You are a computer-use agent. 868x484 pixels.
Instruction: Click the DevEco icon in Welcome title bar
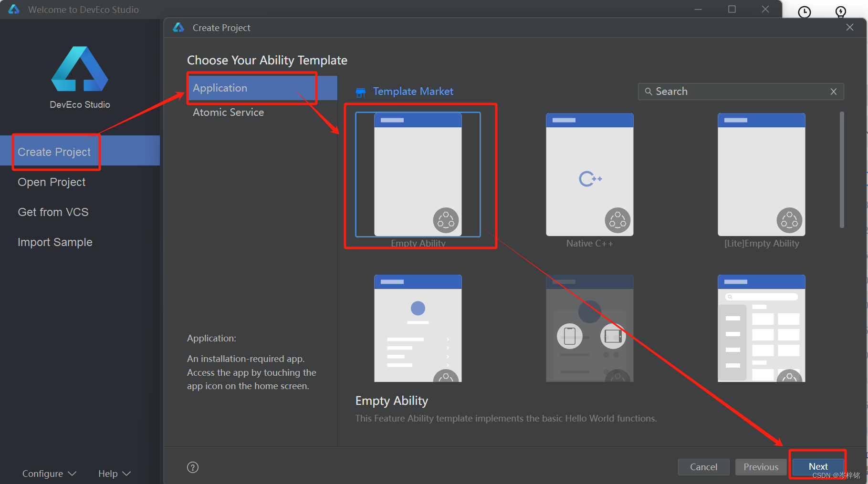(x=14, y=10)
